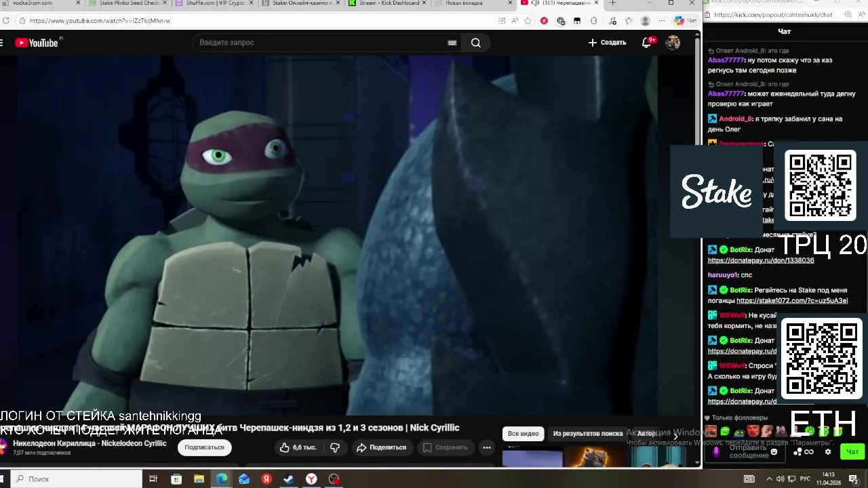Open Никелодеон Кириллица channel name

click(x=90, y=443)
